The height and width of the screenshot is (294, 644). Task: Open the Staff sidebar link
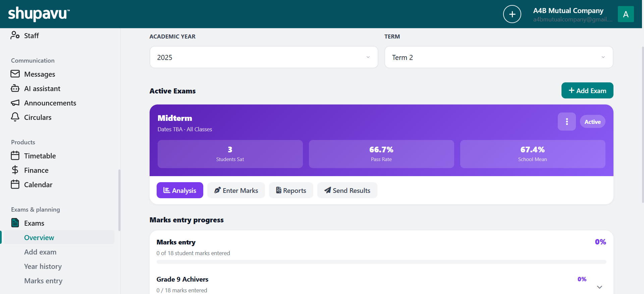32,35
